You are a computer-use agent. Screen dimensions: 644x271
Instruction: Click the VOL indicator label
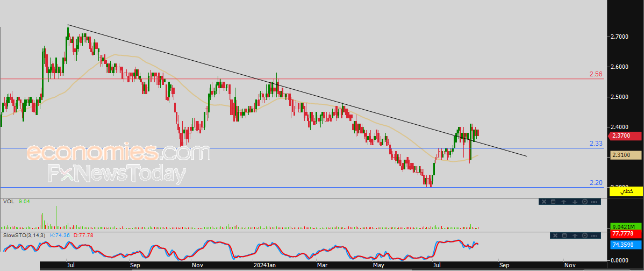[8, 202]
